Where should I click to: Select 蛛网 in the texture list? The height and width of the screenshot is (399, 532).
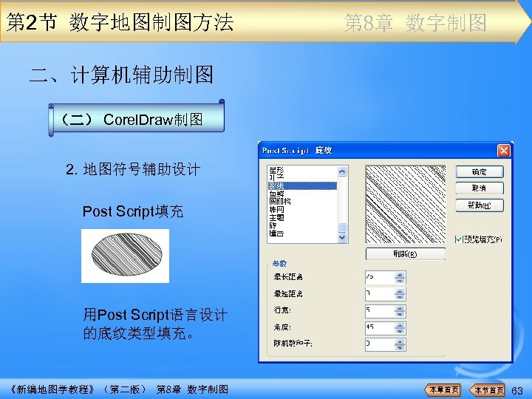click(276, 210)
